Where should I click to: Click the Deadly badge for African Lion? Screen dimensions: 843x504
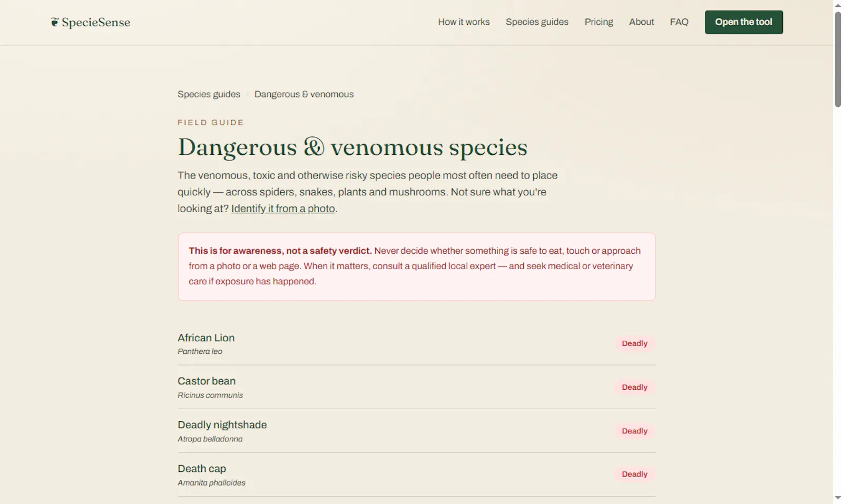click(634, 343)
